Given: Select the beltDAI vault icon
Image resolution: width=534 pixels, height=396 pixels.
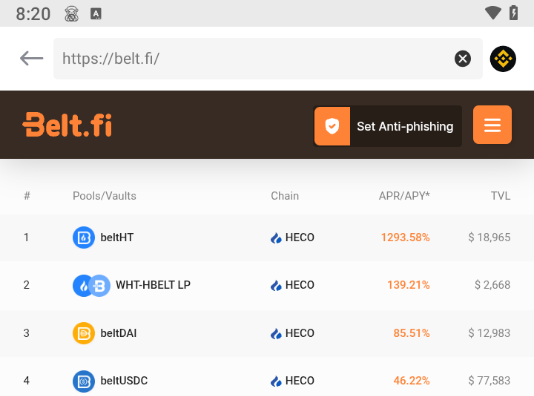Looking at the screenshot, I should point(84,333).
